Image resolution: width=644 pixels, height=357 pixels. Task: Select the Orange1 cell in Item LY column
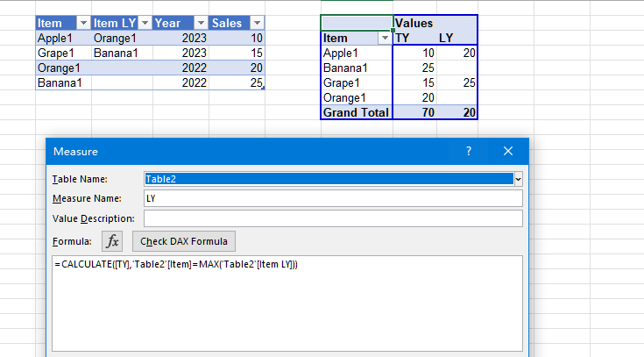[122, 39]
